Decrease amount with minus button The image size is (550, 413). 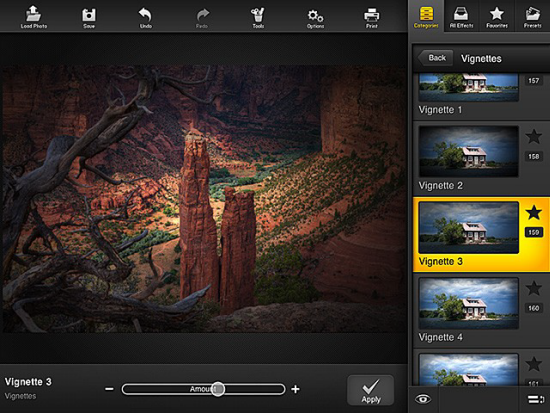[x=109, y=389]
